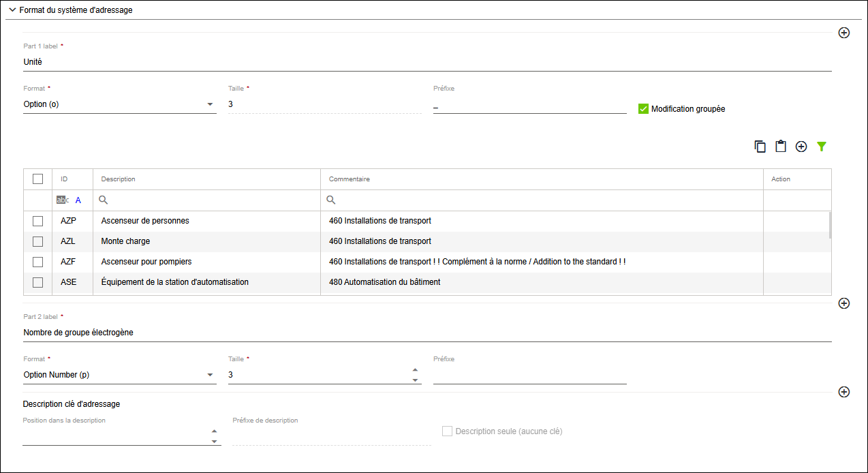This screenshot has height=473, width=868.
Task: Click the plus icon above Part 2 label
Action: click(x=843, y=303)
